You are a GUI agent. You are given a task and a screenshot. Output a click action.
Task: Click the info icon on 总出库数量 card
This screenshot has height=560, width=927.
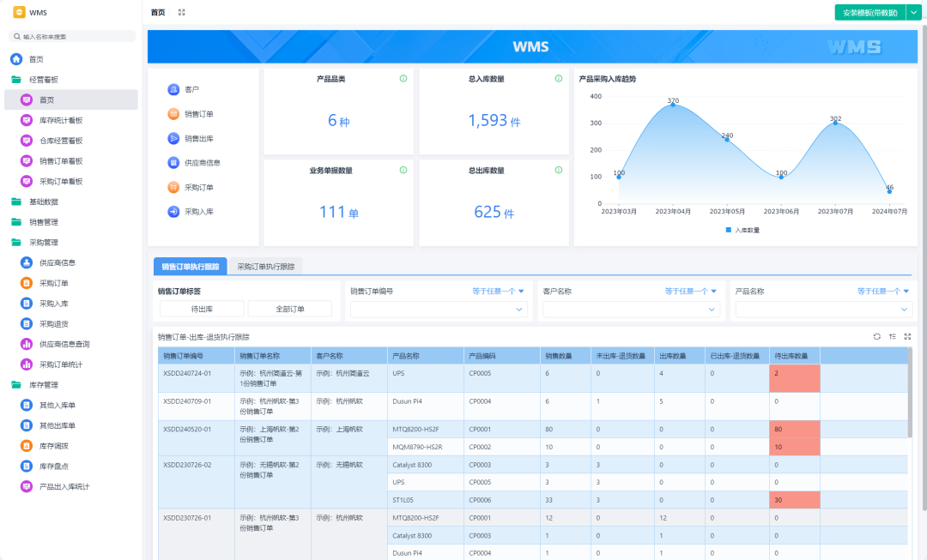coord(559,170)
